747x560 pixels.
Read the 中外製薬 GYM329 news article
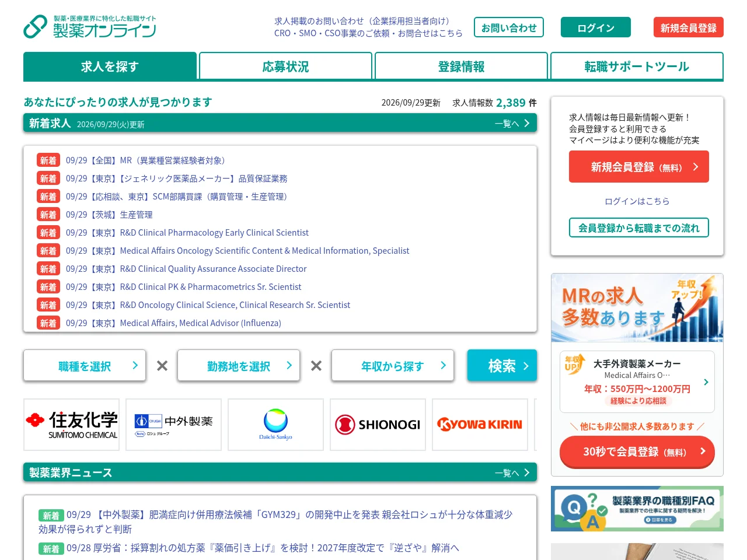tap(275, 521)
